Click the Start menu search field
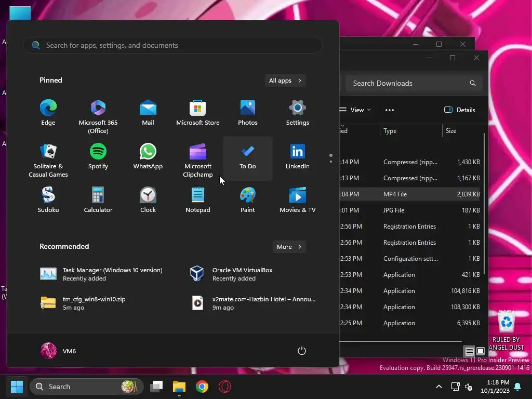Screen dimensions: 532x399 tap(172, 45)
